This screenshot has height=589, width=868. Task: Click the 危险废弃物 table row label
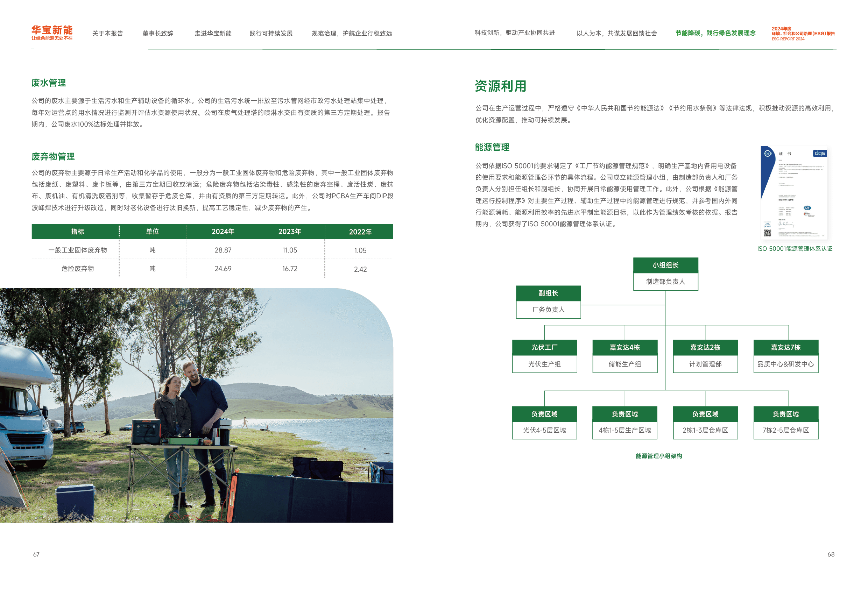pos(77,269)
